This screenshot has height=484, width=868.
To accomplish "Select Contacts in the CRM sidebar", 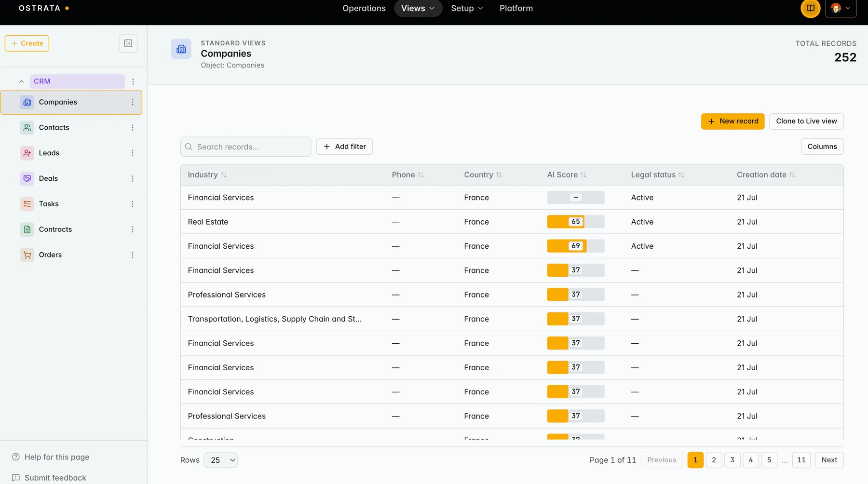I will point(71,128).
